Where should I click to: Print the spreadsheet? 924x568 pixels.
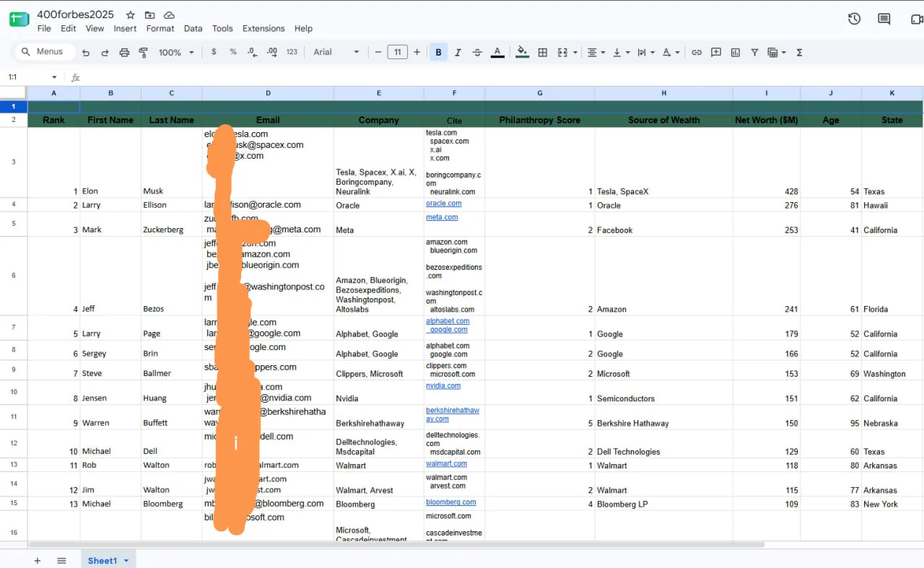tap(124, 53)
